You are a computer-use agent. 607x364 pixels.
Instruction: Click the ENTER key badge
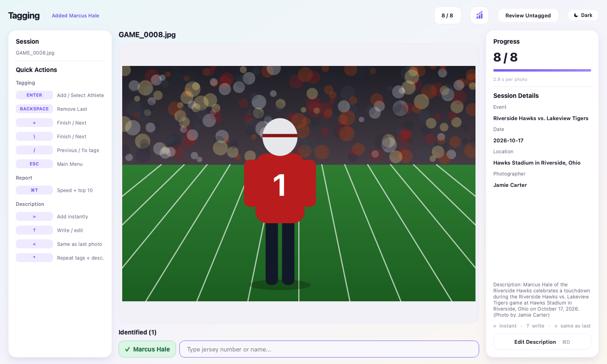[34, 95]
